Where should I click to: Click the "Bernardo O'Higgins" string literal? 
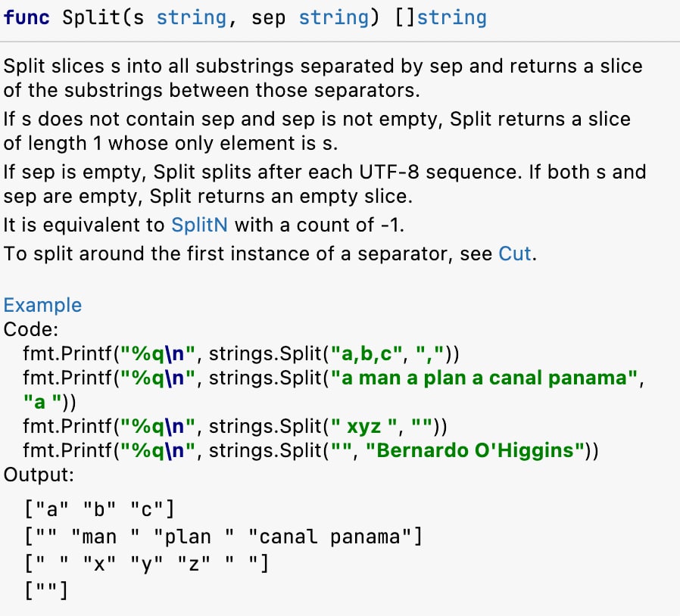(475, 450)
